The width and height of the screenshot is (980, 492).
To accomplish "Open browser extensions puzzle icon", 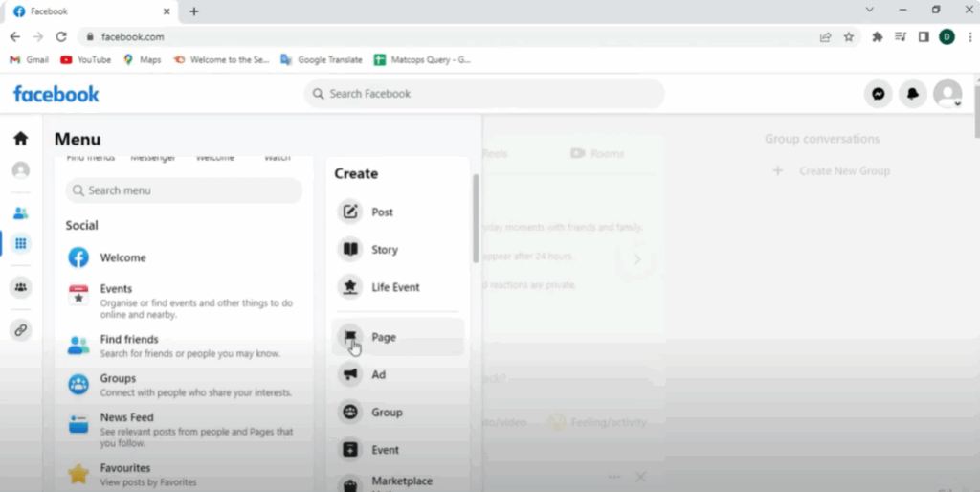I will (x=878, y=37).
